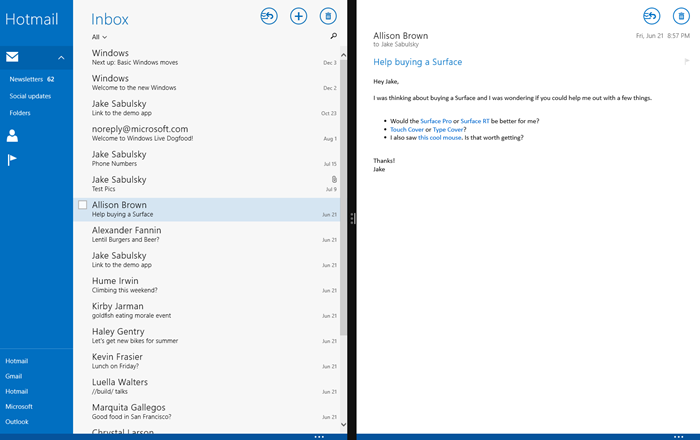
Task: Click trash icon in the reading pane
Action: [x=681, y=17]
